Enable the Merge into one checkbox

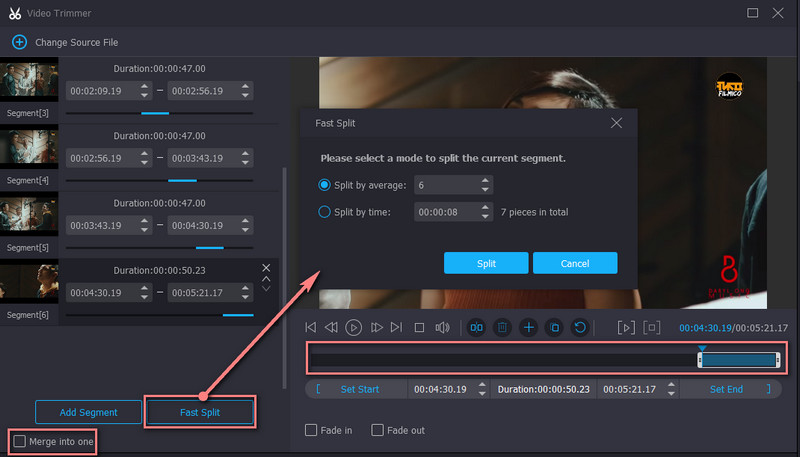(20, 441)
